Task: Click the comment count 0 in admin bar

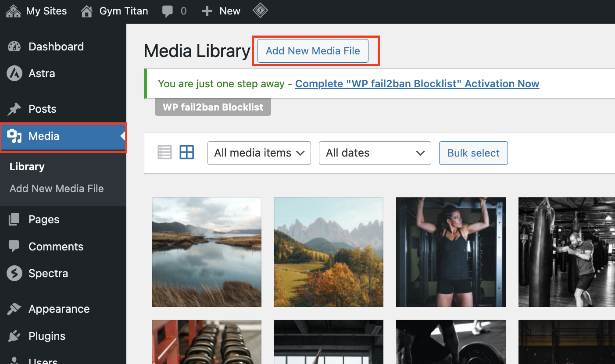Action: coord(183,11)
